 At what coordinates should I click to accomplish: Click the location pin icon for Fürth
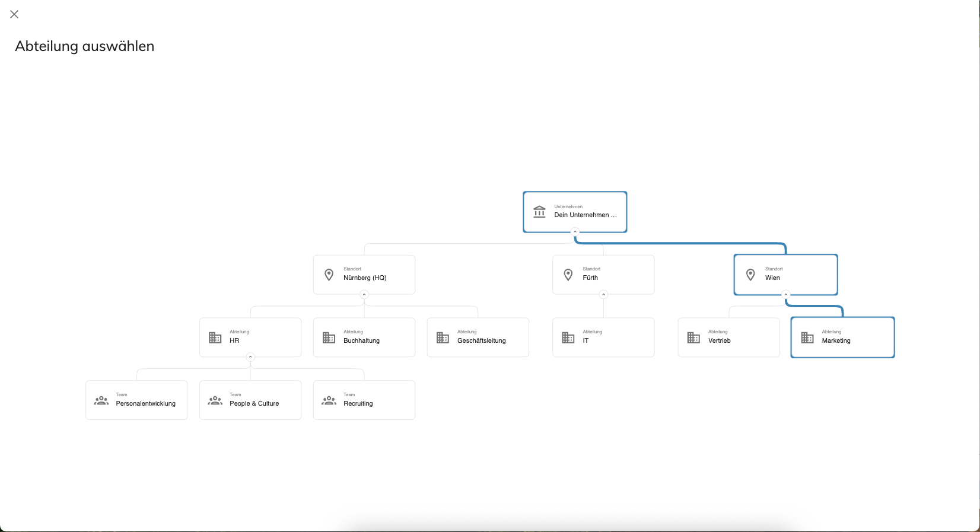click(x=568, y=275)
